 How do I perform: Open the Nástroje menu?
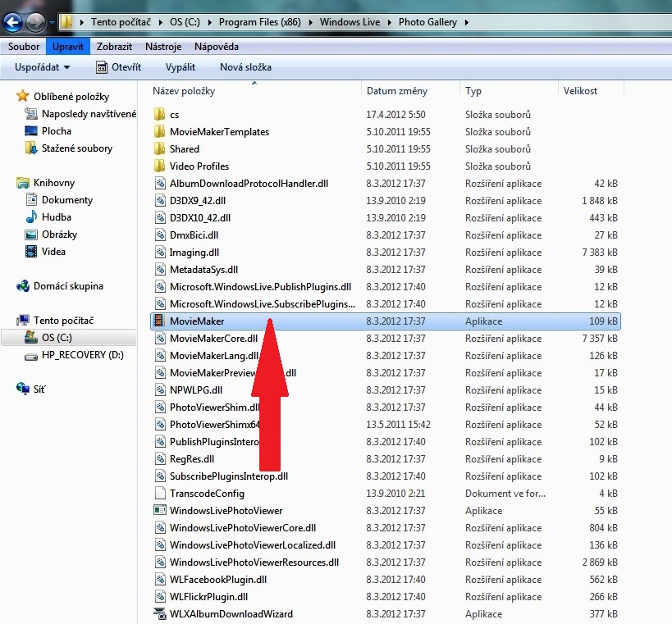pyautogui.click(x=163, y=47)
